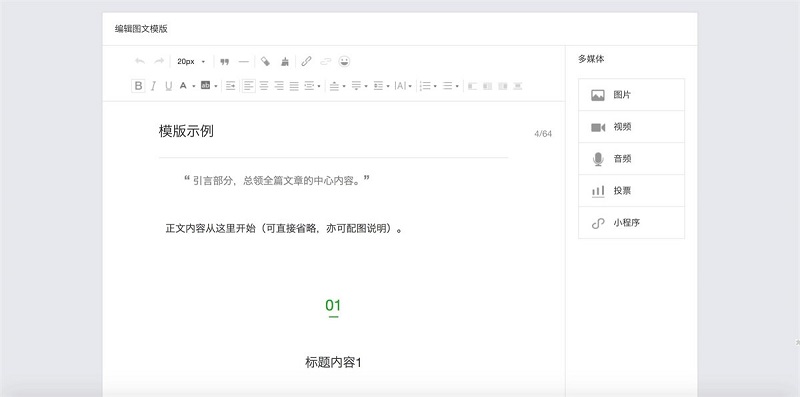The height and width of the screenshot is (397, 800).
Task: Insert a 小程序 mini program
Action: coord(631,223)
